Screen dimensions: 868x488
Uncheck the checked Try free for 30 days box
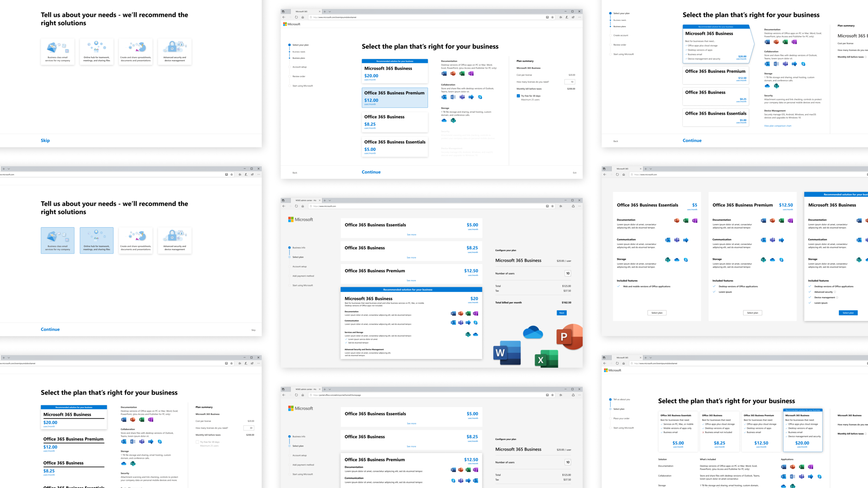(518, 96)
